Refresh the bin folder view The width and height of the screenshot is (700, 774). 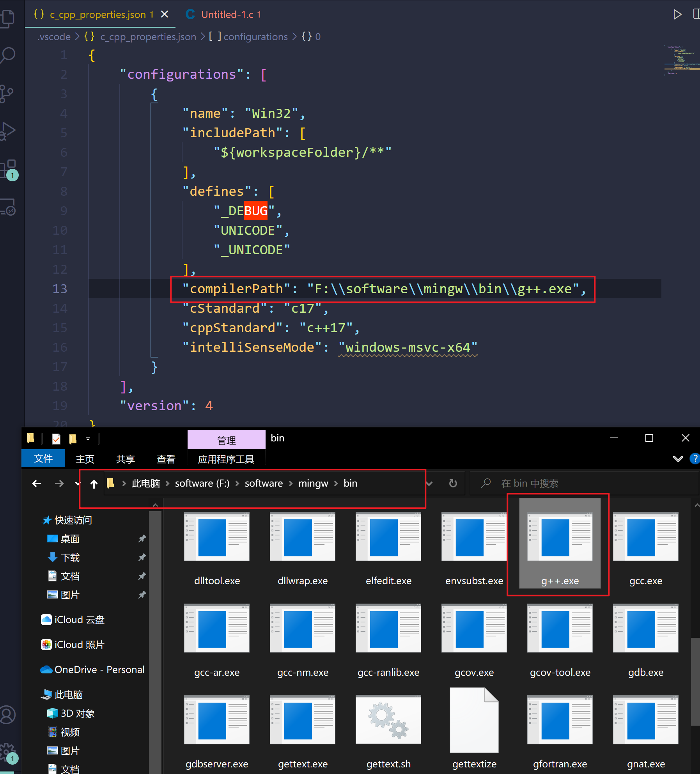pyautogui.click(x=453, y=484)
